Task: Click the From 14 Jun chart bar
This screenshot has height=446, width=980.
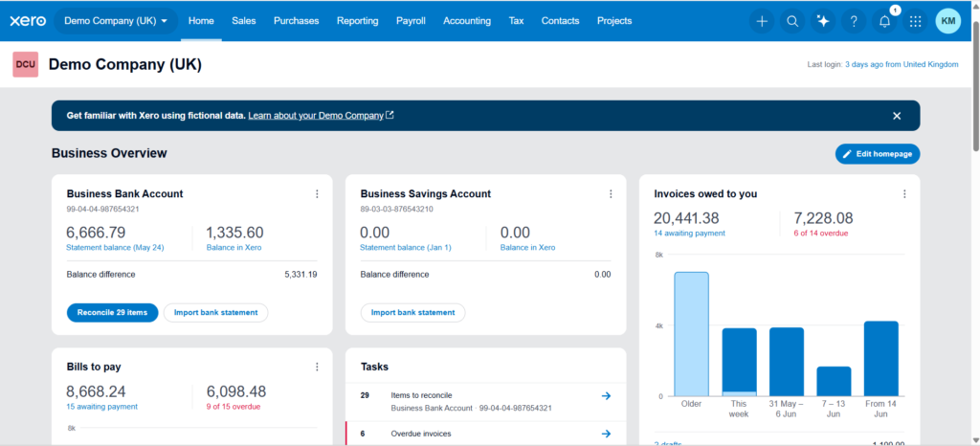Action: pos(881,359)
